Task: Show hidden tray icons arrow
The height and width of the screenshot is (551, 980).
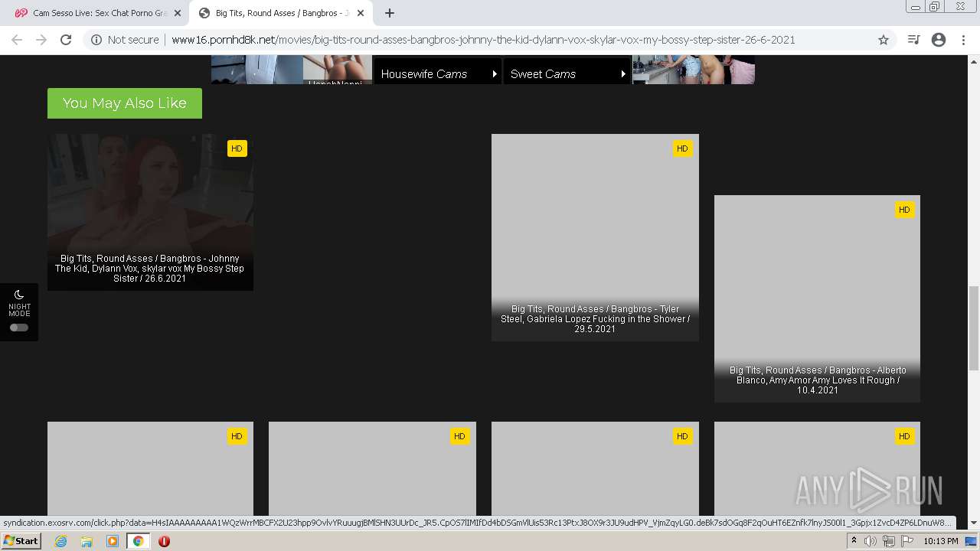Action: pyautogui.click(x=854, y=541)
